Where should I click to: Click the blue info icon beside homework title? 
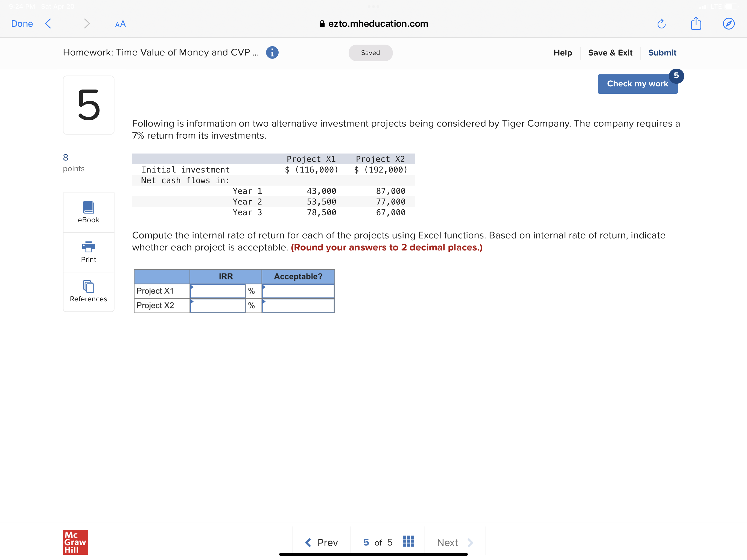[272, 52]
